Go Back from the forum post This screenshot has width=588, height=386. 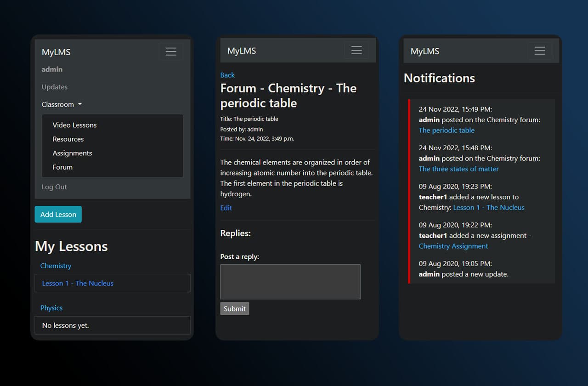pyautogui.click(x=227, y=75)
